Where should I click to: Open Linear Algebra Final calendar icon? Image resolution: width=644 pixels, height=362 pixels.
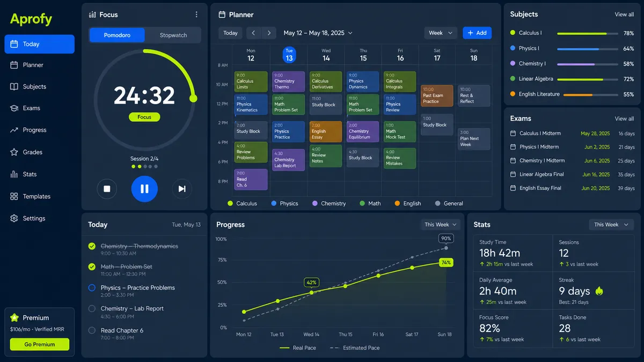(x=513, y=174)
